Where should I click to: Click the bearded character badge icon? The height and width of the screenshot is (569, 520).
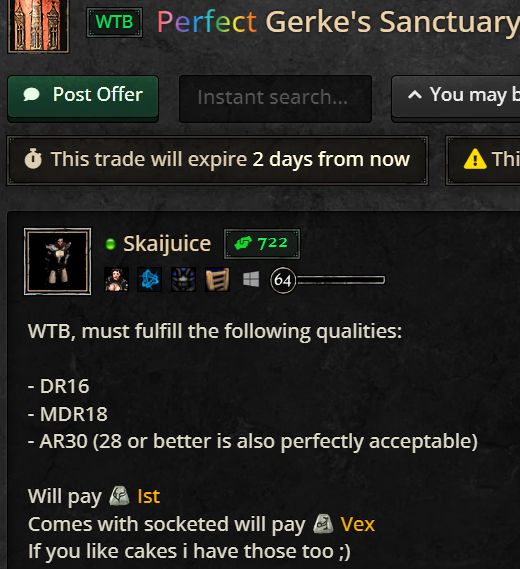pyautogui.click(x=116, y=279)
